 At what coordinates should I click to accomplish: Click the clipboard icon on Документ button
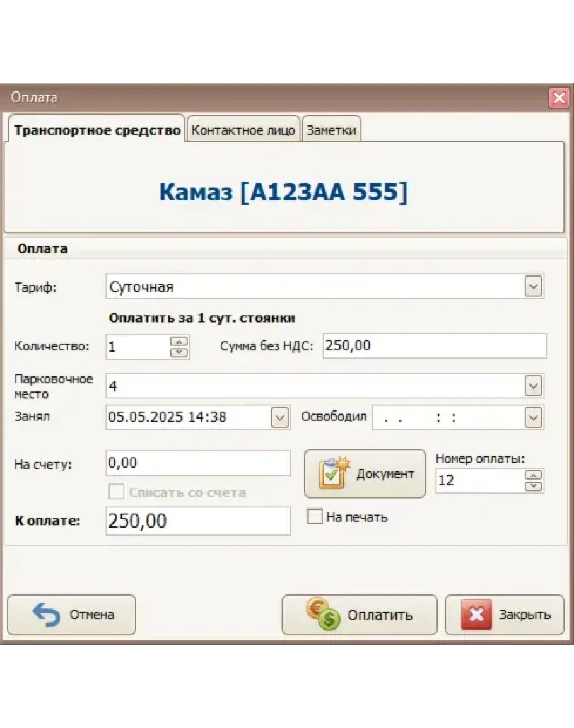pyautogui.click(x=334, y=474)
